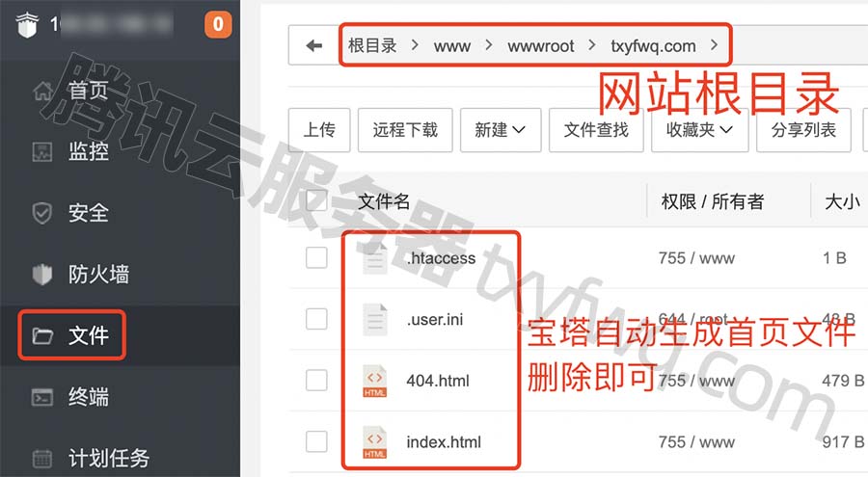Viewport: 868px width, 477px height.
Task: Click the chevron after wwwroot in path
Action: 592,45
